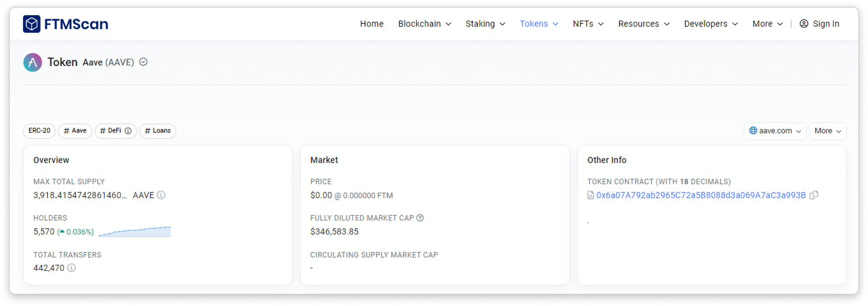The height and width of the screenshot is (306, 868).
Task: Open the token contract address link
Action: click(700, 195)
